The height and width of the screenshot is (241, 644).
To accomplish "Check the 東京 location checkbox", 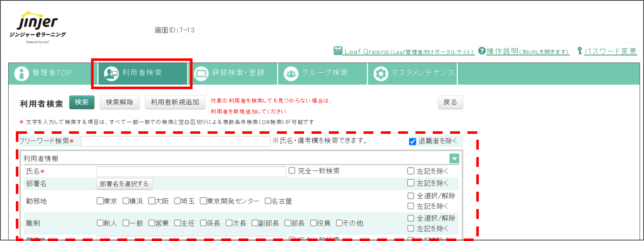I will coord(100,201).
